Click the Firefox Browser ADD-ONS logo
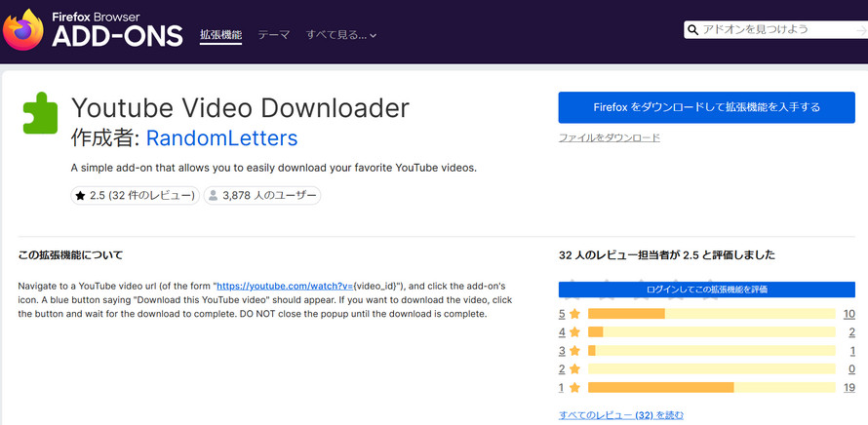The image size is (868, 425). coord(93,30)
